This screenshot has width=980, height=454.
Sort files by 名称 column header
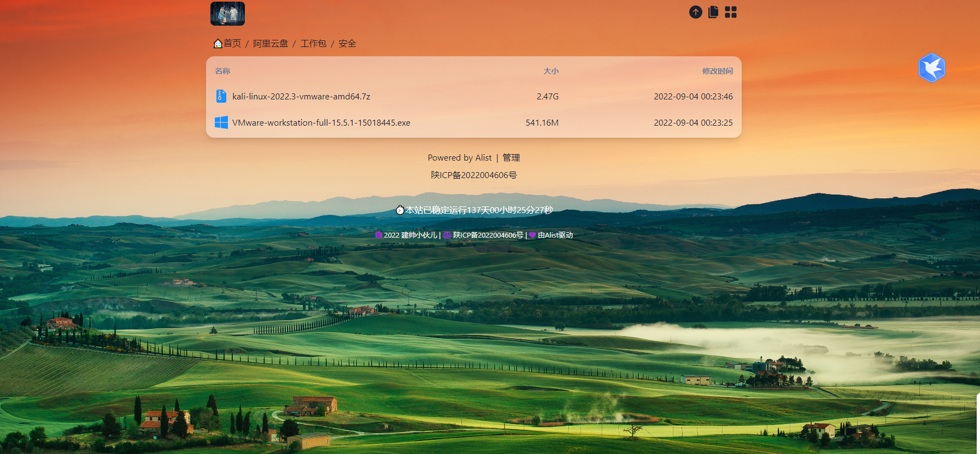222,71
